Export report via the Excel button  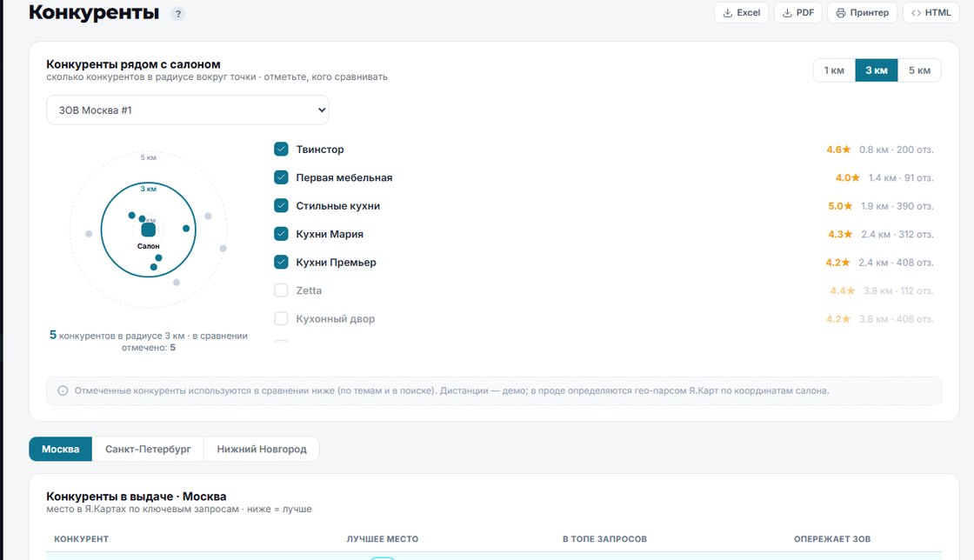(741, 12)
